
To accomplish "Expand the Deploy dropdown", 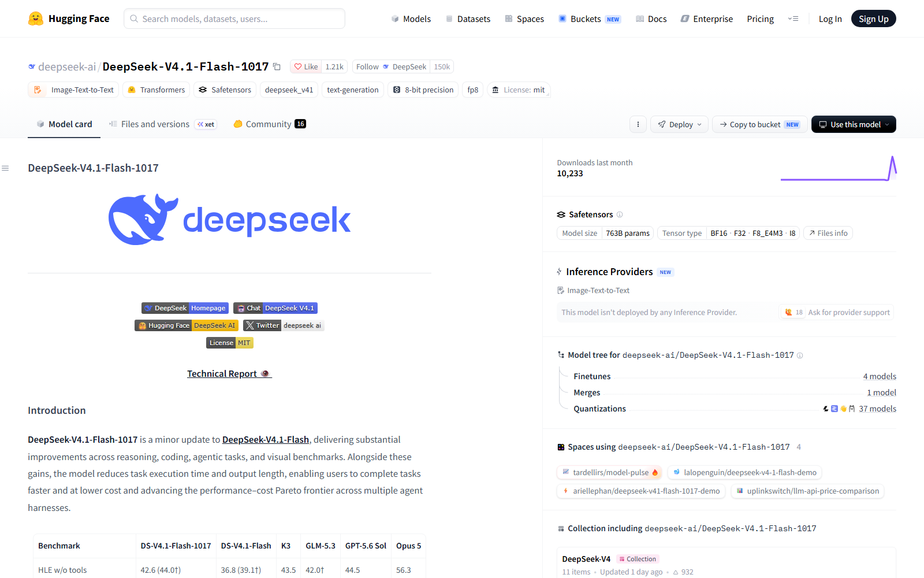I will click(x=679, y=124).
